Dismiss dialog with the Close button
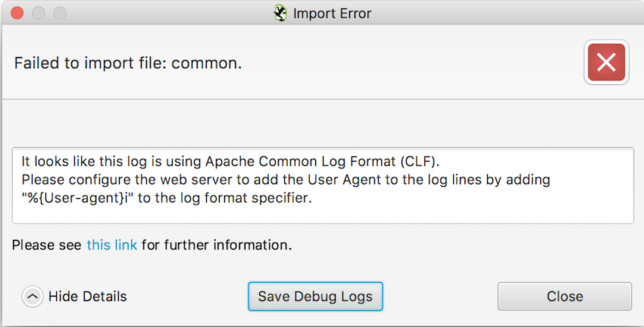Viewport: 644px width, 327px height. tap(564, 296)
